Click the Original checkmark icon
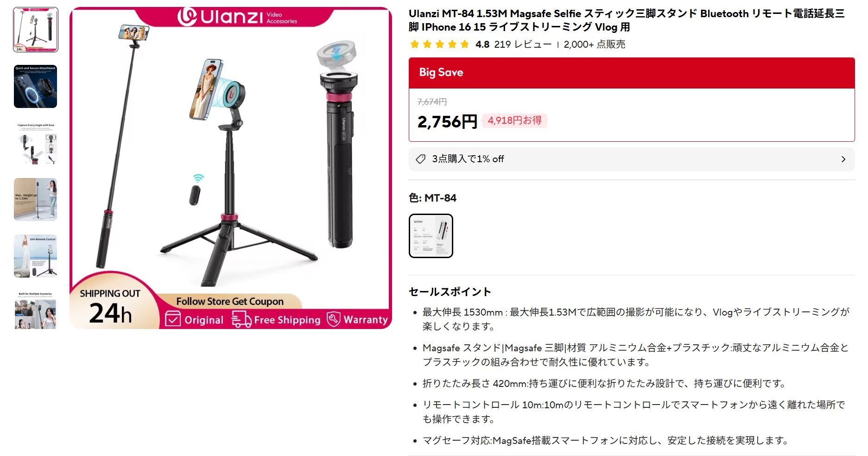 173,319
